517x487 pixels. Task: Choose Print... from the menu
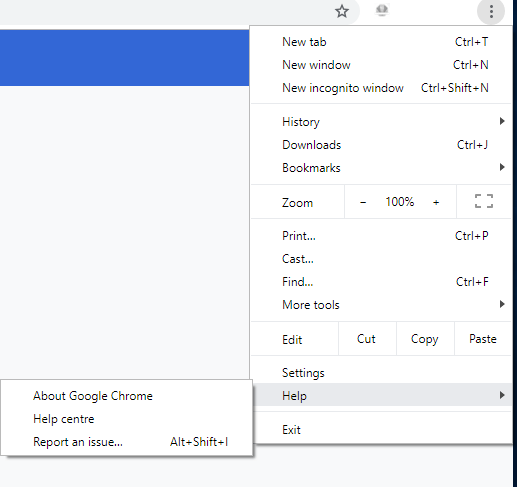point(382,236)
